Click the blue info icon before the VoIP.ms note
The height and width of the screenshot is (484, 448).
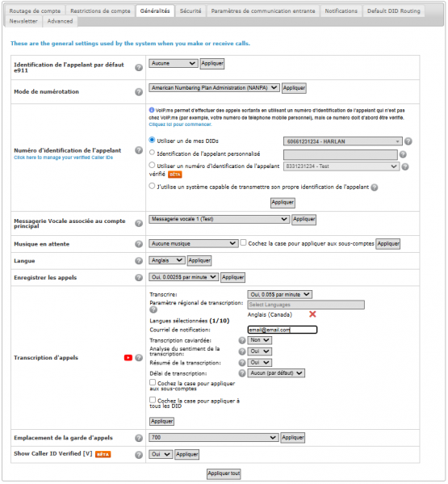click(x=152, y=110)
